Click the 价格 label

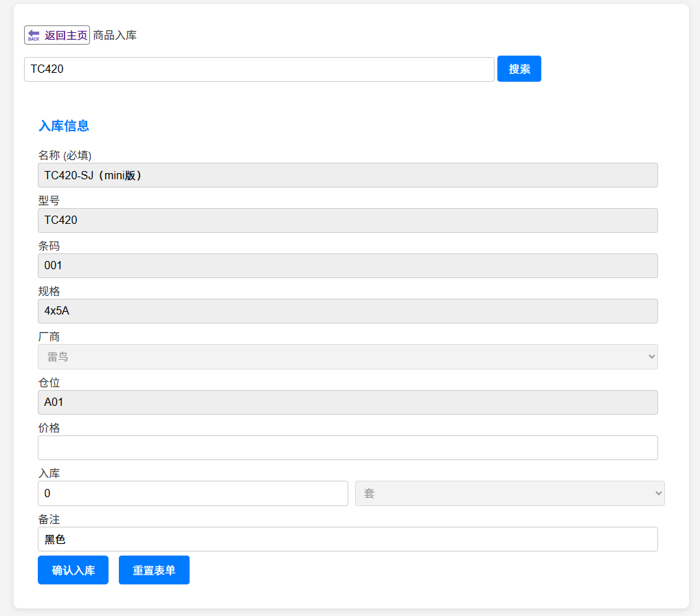click(49, 428)
